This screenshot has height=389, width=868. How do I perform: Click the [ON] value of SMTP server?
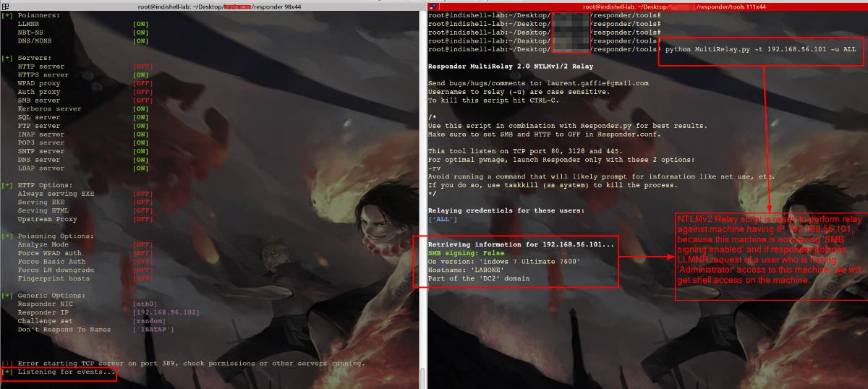pyautogui.click(x=141, y=151)
